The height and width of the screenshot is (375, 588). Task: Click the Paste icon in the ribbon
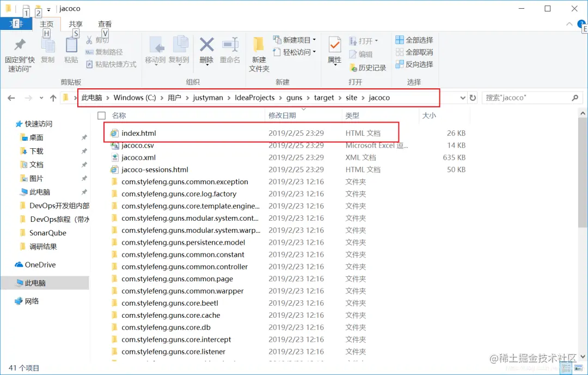click(71, 45)
